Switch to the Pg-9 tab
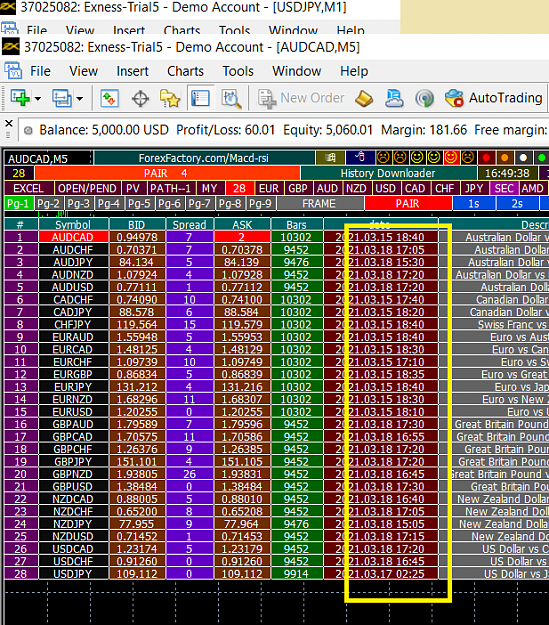The width and height of the screenshot is (549, 625). (x=260, y=204)
